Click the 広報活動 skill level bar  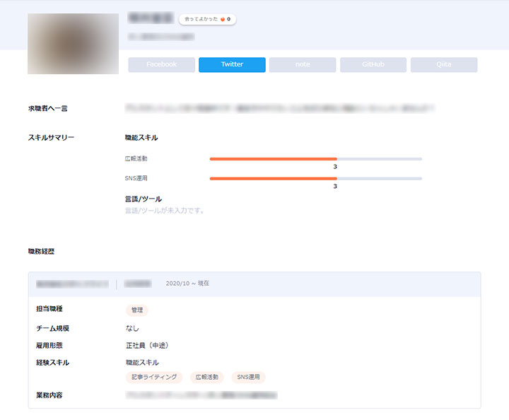316,159
